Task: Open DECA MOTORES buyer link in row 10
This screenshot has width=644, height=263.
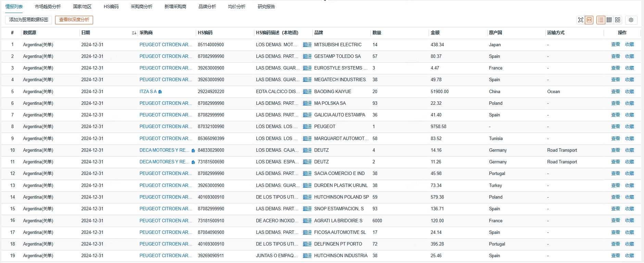Action: pyautogui.click(x=164, y=150)
